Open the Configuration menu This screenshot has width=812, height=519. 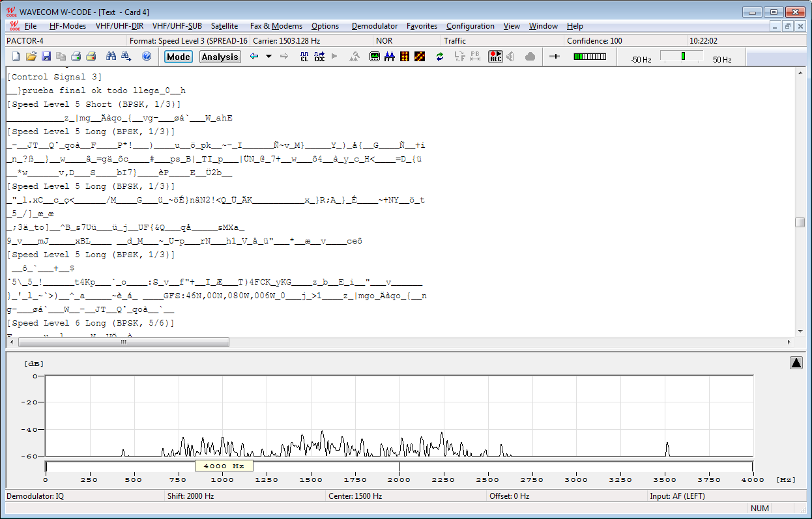[471, 26]
